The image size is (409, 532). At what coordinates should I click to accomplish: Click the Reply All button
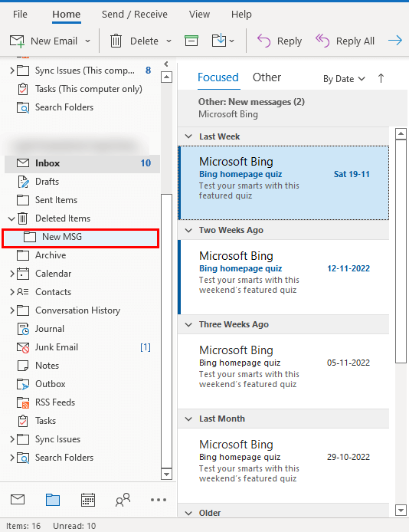tap(345, 41)
